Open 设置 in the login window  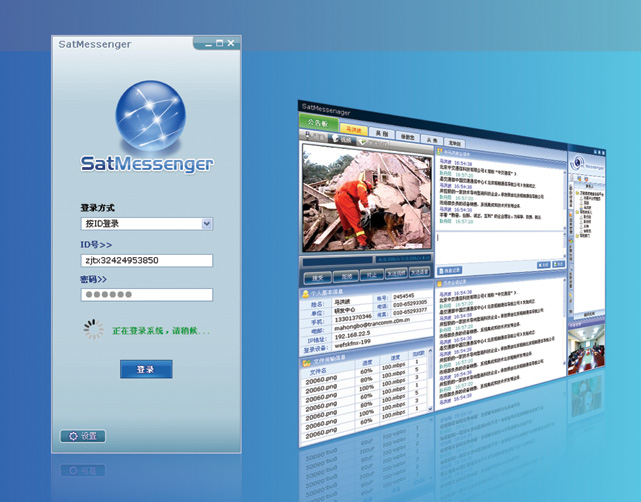pyautogui.click(x=83, y=436)
